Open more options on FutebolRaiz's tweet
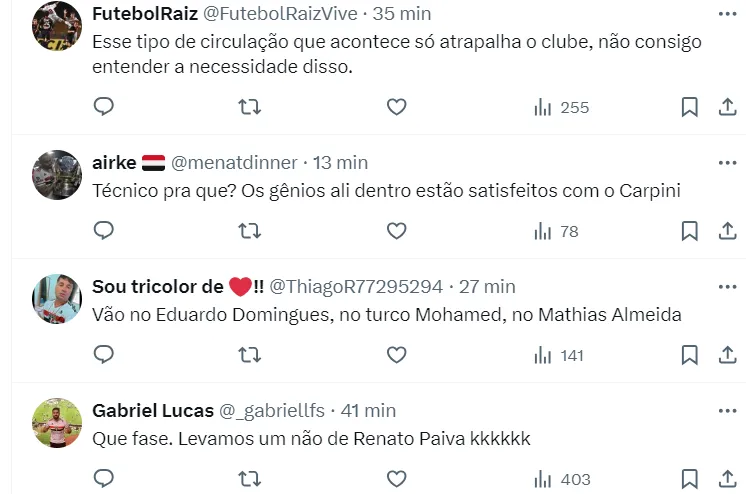The width and height of the screenshot is (746, 494). coord(728,14)
